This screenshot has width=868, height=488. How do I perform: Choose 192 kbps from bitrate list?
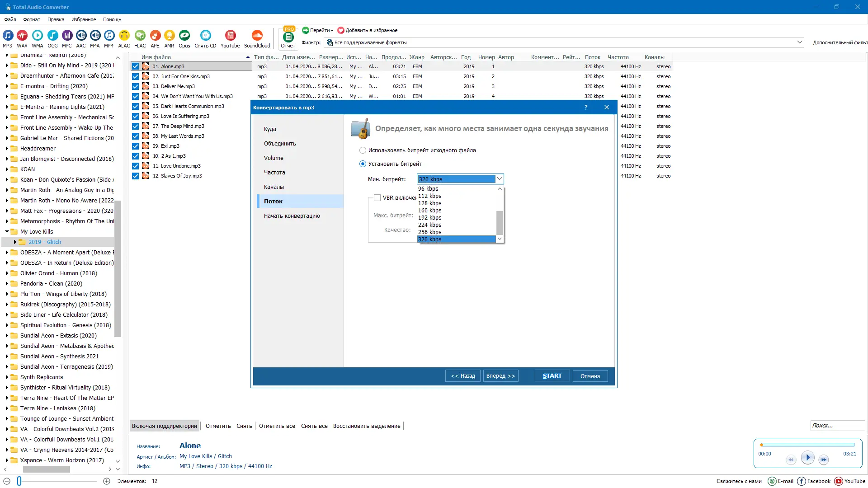[429, 218]
